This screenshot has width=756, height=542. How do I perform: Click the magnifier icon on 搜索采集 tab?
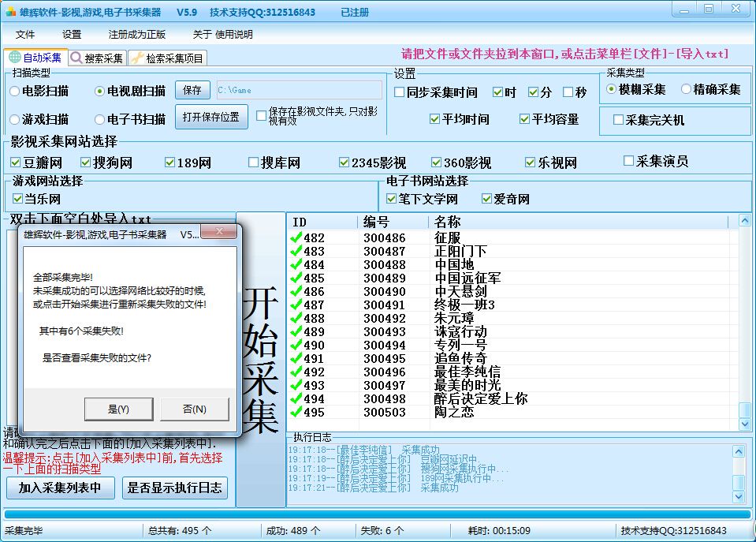pos(76,58)
